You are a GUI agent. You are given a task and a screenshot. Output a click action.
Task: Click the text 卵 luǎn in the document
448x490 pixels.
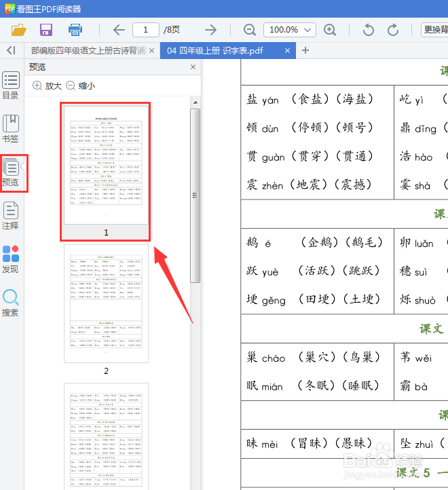(x=417, y=243)
